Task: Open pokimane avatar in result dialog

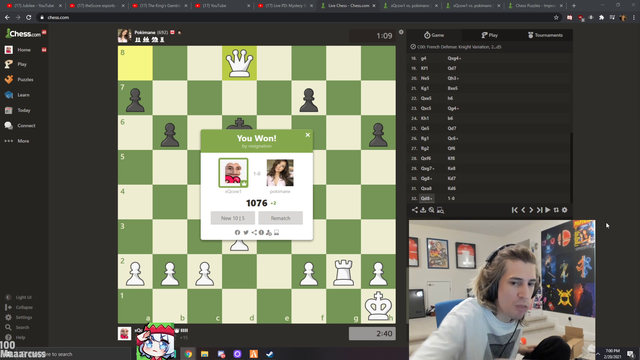Action: [x=280, y=173]
